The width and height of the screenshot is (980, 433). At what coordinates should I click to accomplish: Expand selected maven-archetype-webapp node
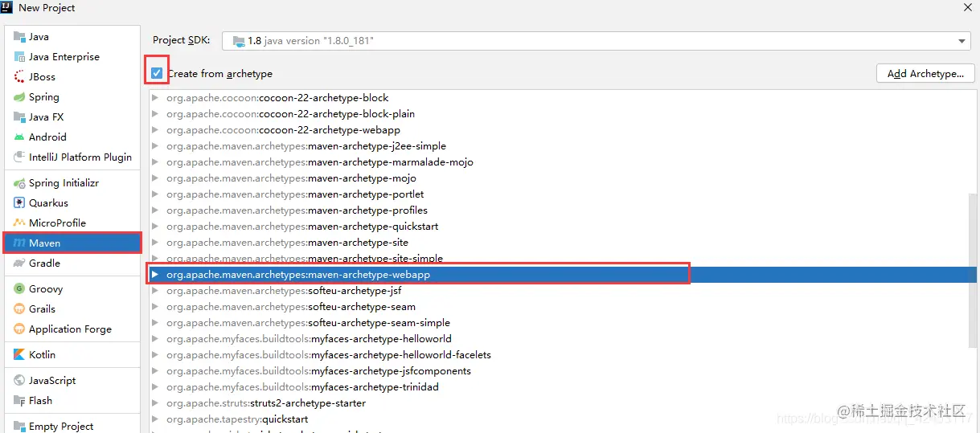pyautogui.click(x=155, y=275)
